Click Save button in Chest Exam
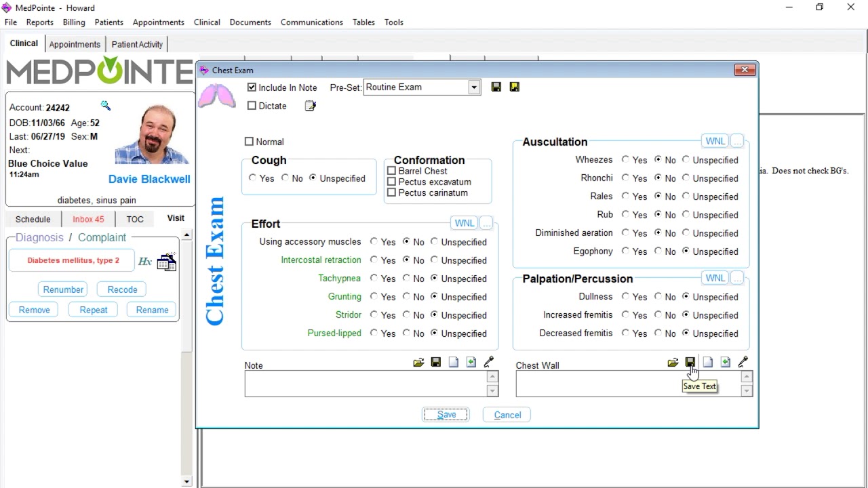Viewport: 868px width, 488px height. (446, 415)
